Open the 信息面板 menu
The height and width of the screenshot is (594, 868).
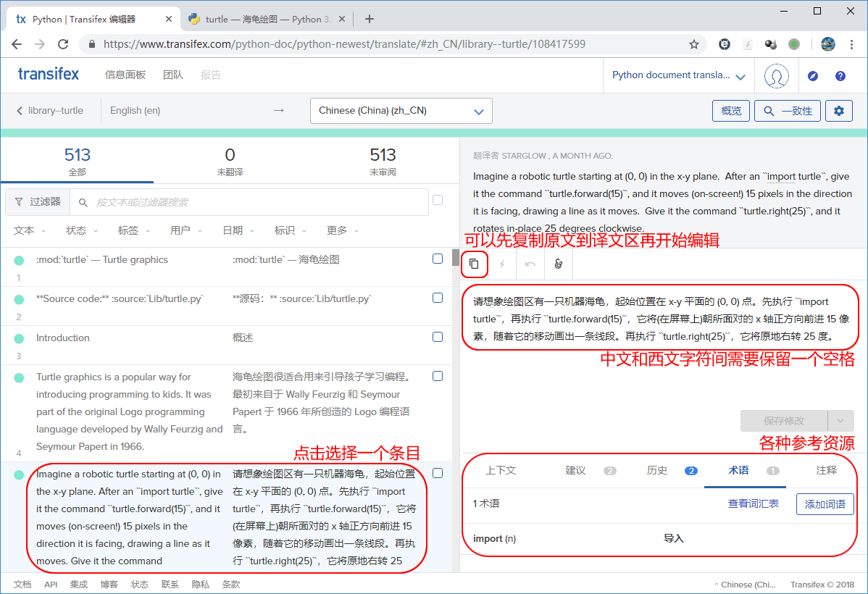(x=125, y=75)
